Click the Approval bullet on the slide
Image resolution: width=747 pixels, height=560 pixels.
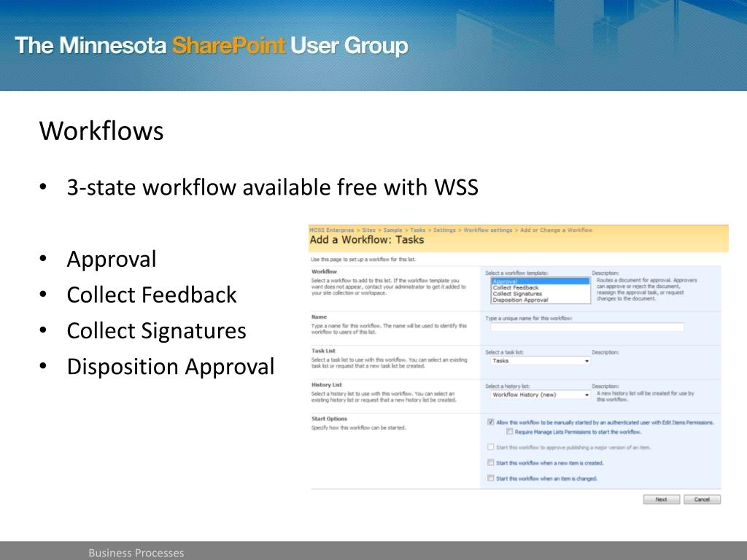click(112, 260)
